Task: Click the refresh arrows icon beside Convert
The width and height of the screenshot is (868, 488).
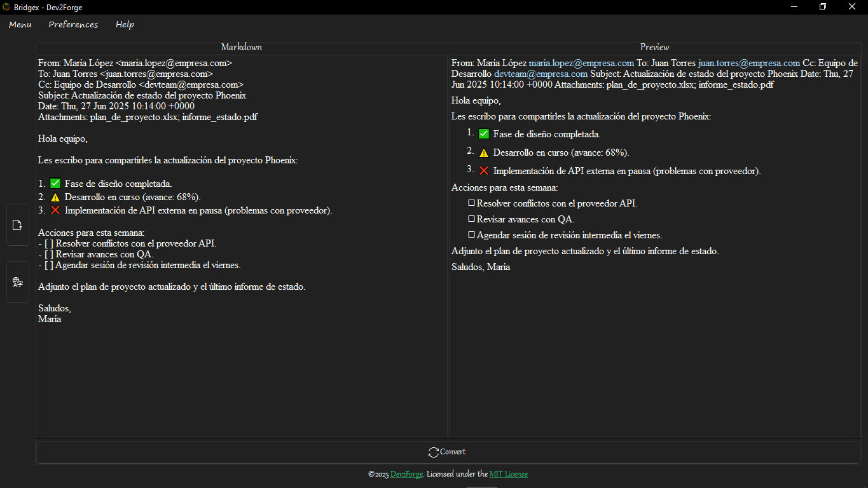Action: pos(434,452)
